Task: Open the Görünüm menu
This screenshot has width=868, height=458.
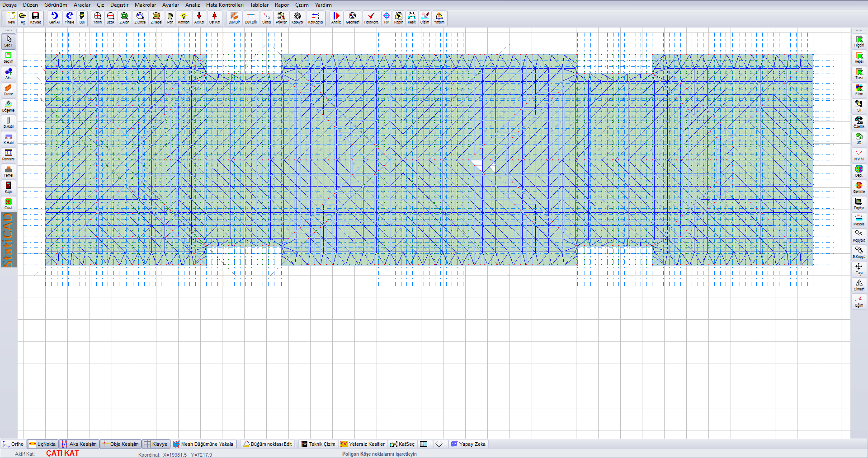Action: [x=56, y=5]
